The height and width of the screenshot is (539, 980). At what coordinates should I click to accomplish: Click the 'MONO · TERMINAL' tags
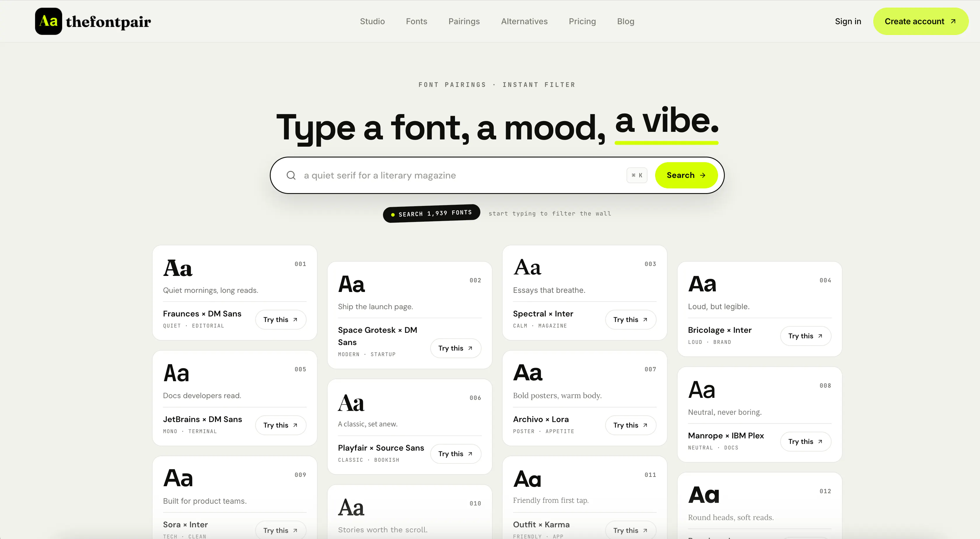click(x=190, y=431)
